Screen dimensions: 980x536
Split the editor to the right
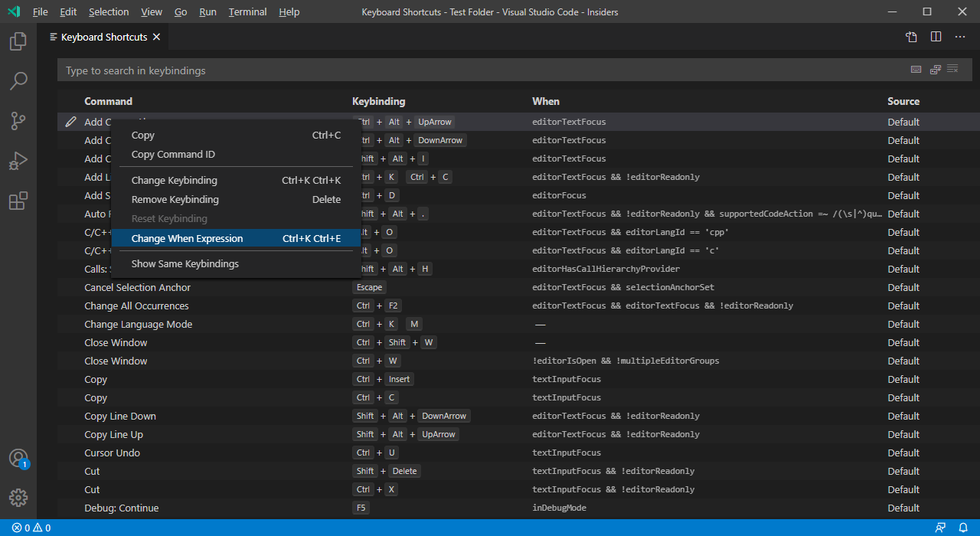[x=936, y=37]
